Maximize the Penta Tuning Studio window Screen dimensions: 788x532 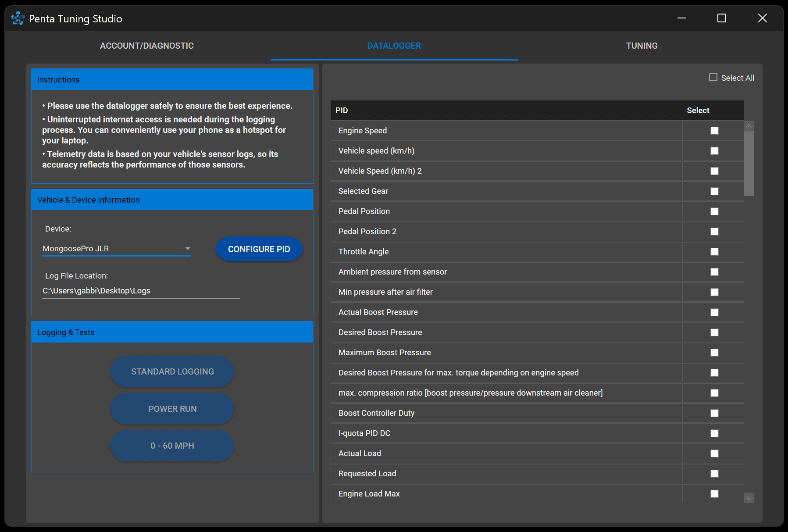722,18
